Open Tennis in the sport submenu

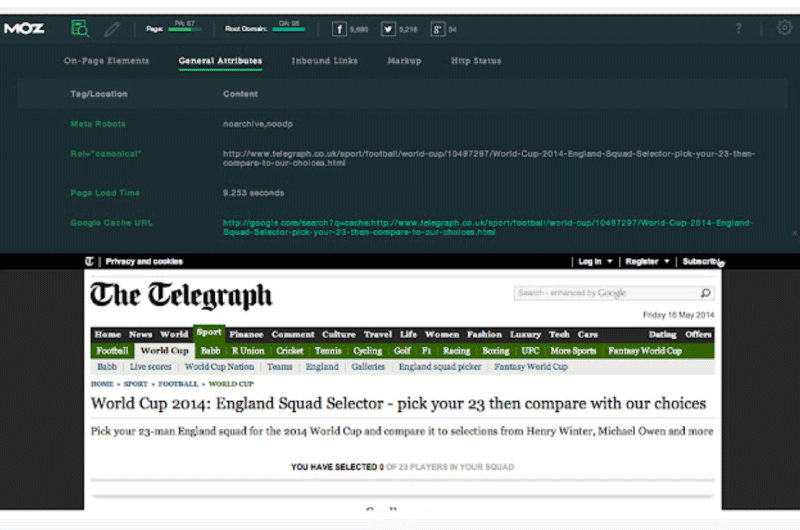328,351
